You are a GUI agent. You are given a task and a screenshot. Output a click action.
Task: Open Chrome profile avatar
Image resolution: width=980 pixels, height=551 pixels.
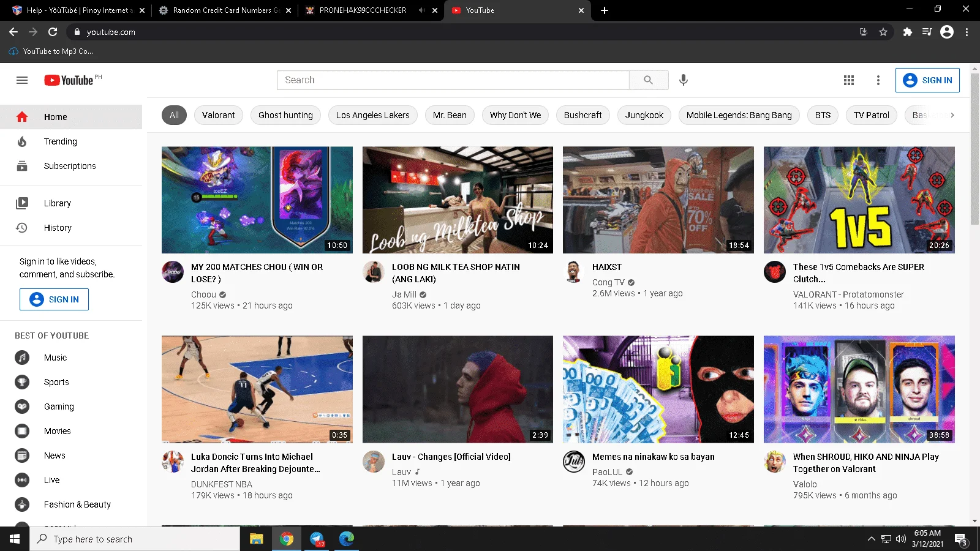947,32
